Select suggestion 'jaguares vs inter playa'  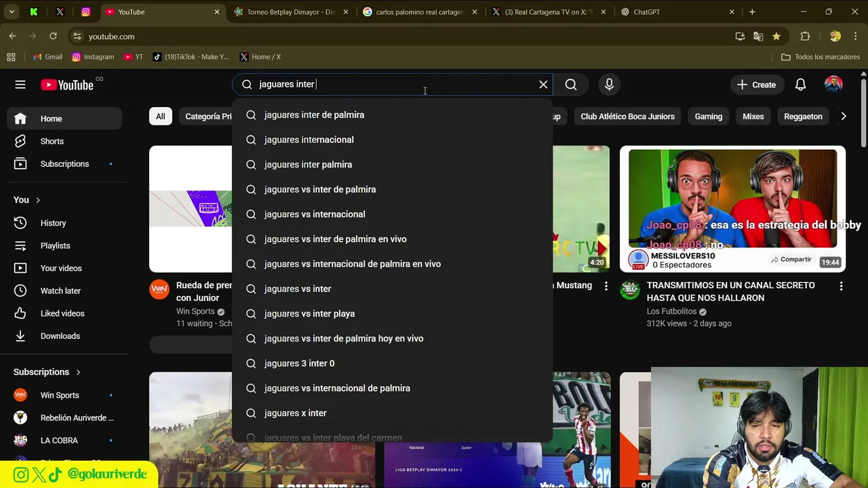[392, 314]
